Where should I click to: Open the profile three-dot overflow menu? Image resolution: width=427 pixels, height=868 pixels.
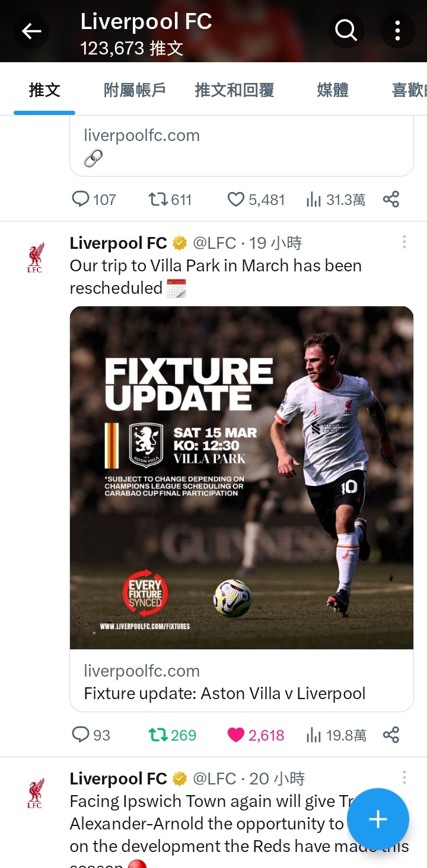coord(397,30)
